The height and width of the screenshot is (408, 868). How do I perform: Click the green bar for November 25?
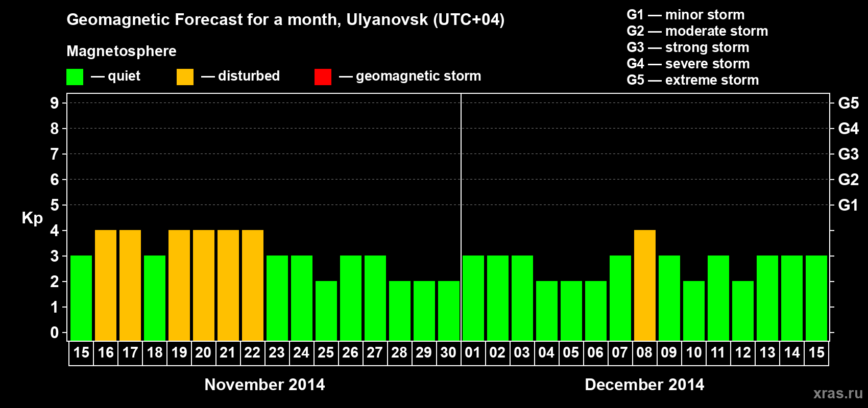[326, 311]
